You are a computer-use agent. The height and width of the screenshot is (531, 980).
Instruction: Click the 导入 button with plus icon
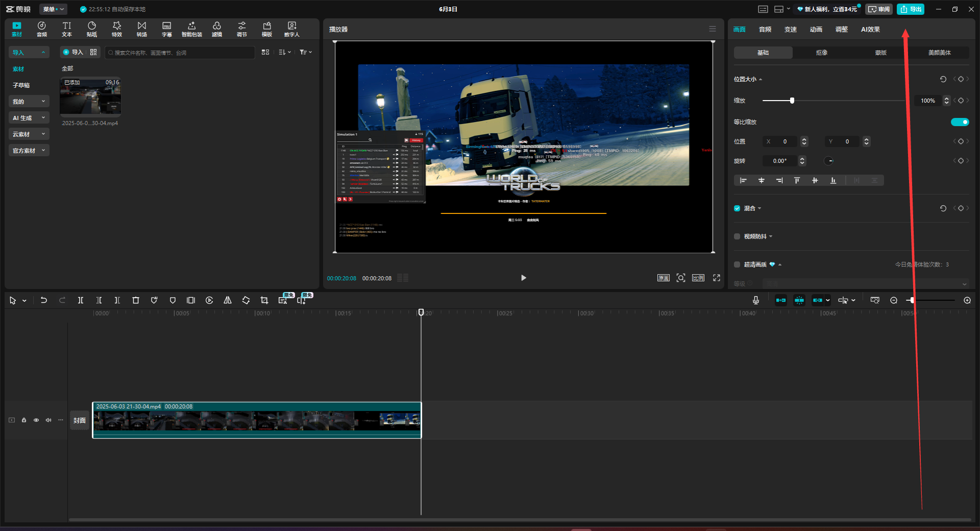(x=73, y=52)
